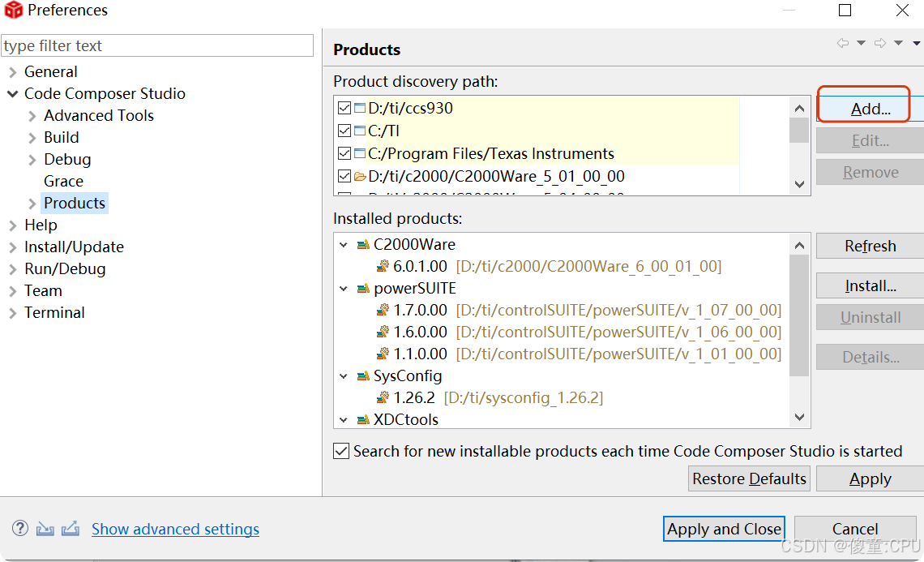Open the back history dropdown arrow
The image size is (924, 562).
click(861, 43)
